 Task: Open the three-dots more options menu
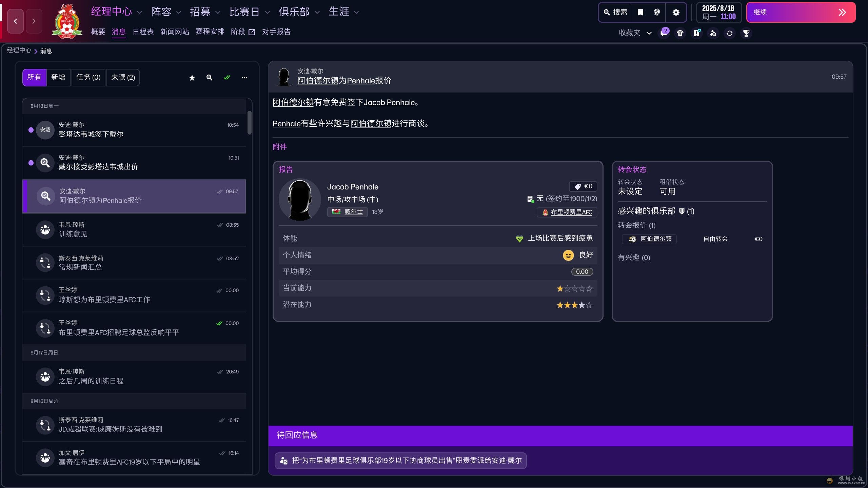click(244, 78)
